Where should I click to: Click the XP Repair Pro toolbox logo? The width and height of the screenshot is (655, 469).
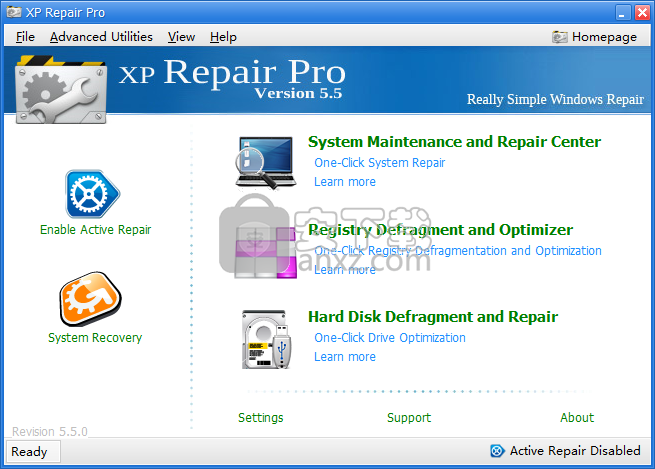click(x=61, y=89)
